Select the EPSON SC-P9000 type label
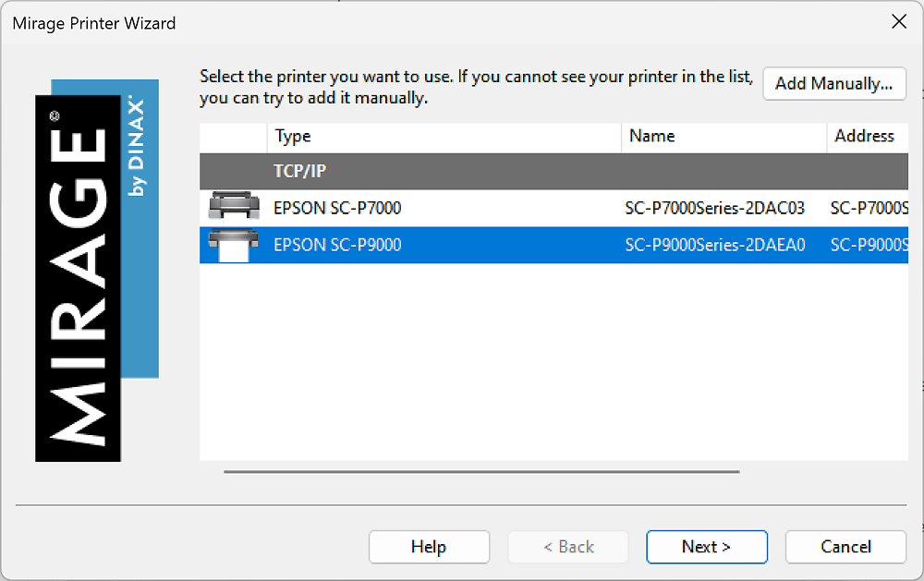Image resolution: width=924 pixels, height=581 pixels. click(337, 246)
